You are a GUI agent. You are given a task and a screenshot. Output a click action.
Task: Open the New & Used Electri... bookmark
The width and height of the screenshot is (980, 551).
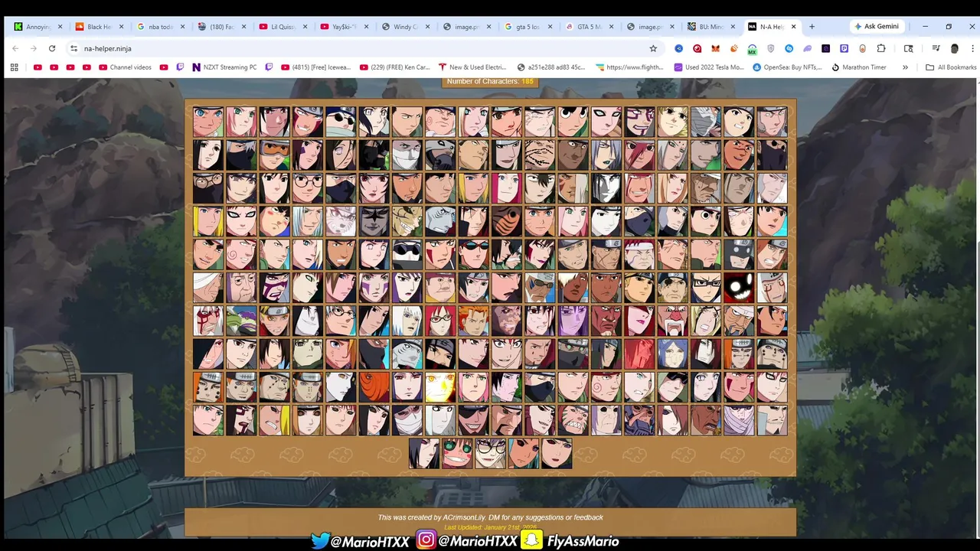click(x=472, y=67)
